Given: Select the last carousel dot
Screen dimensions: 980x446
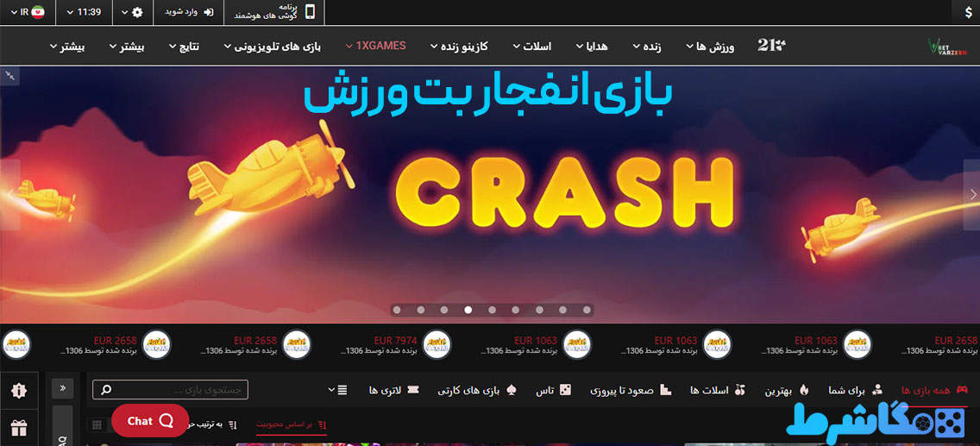Looking at the screenshot, I should 587,310.
